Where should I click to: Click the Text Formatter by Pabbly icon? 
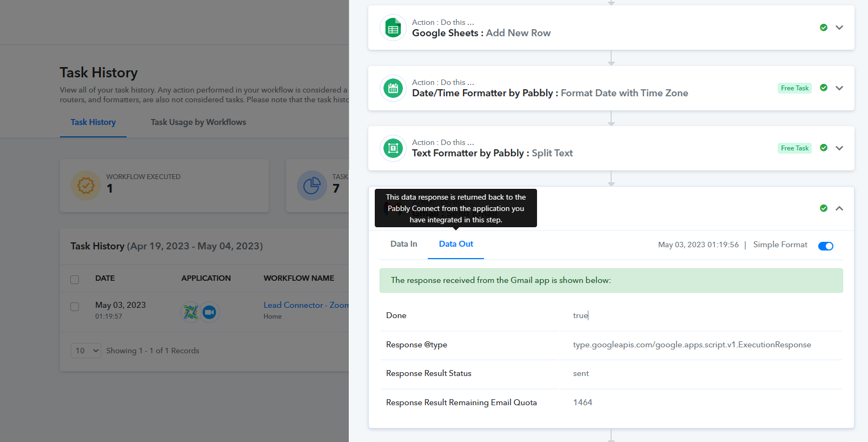coord(393,148)
